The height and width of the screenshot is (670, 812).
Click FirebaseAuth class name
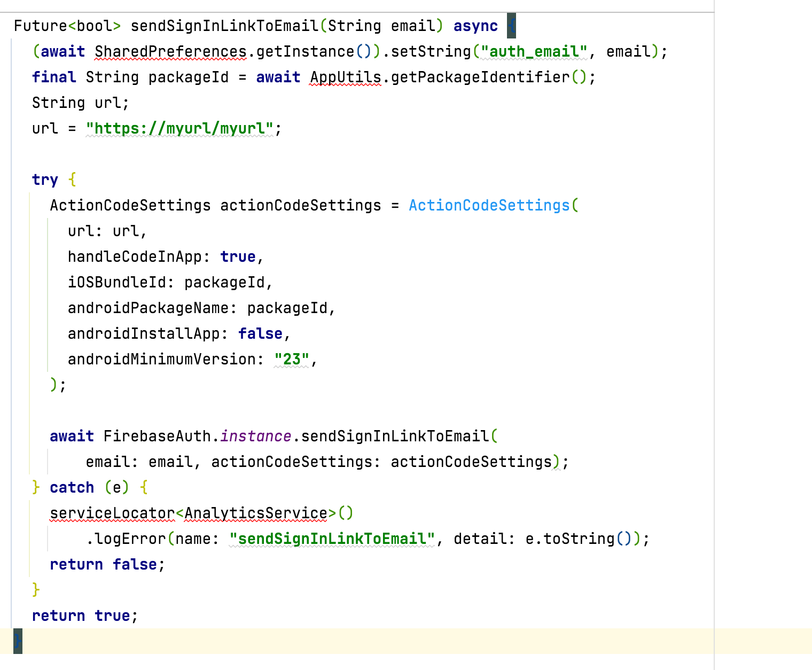(157, 436)
